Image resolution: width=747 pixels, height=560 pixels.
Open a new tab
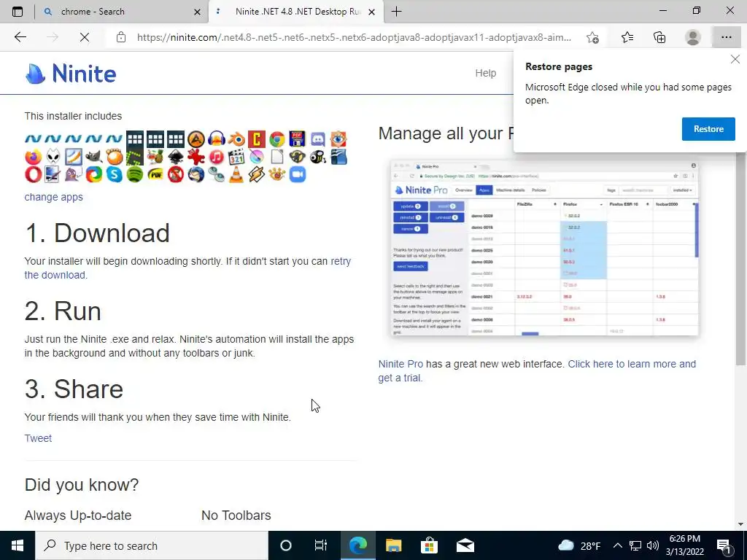coord(396,12)
